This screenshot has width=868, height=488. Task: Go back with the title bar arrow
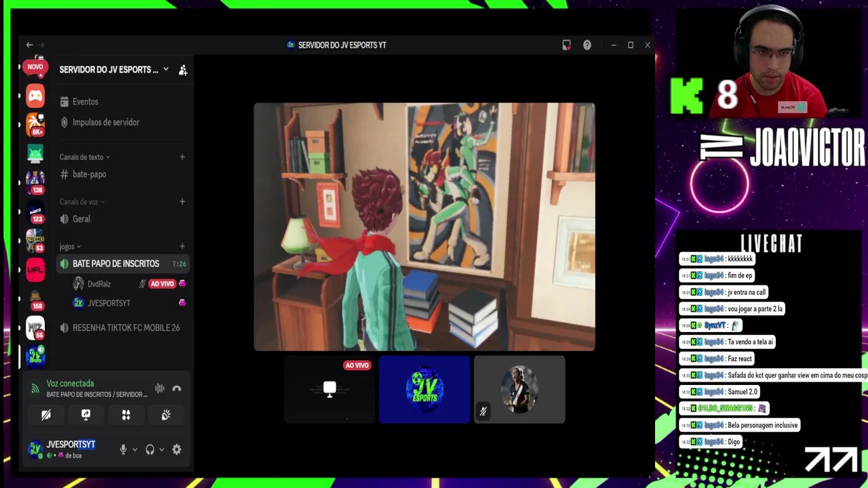point(29,45)
